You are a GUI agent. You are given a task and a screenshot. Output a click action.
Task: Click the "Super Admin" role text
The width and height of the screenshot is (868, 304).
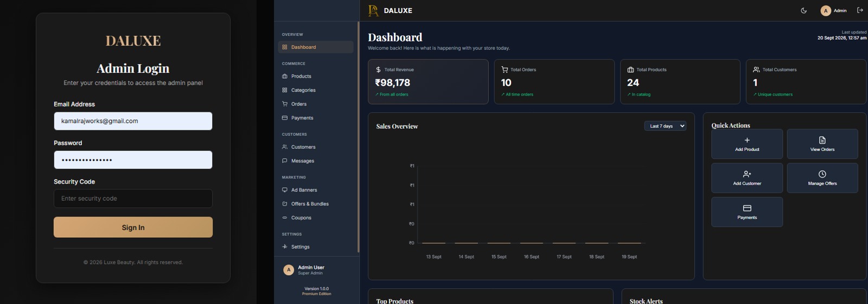[310, 273]
